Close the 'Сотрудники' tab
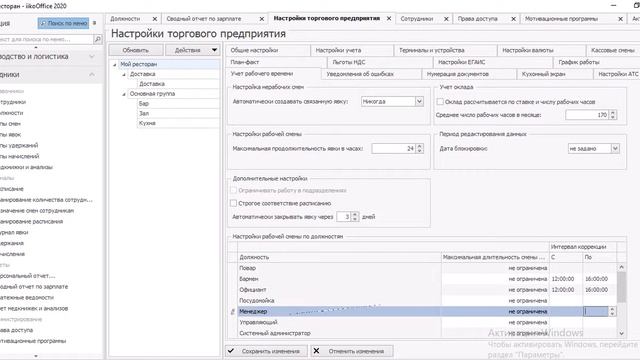Screen dimensions: 640x360 click(446, 19)
